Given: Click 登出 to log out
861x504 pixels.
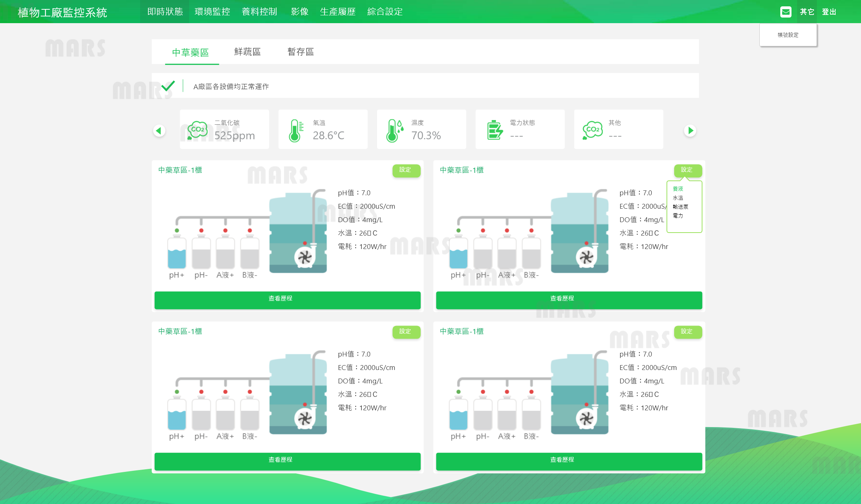Looking at the screenshot, I should pyautogui.click(x=829, y=12).
